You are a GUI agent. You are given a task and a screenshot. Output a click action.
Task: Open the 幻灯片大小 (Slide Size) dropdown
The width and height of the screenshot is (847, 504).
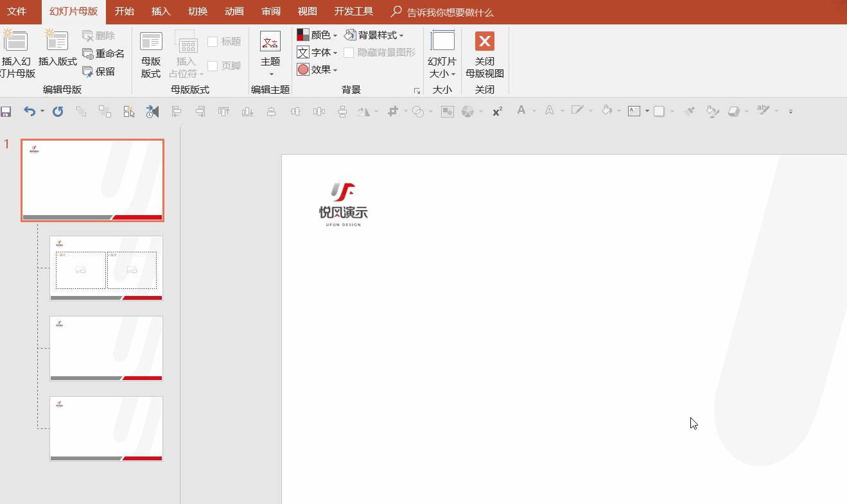(x=442, y=54)
